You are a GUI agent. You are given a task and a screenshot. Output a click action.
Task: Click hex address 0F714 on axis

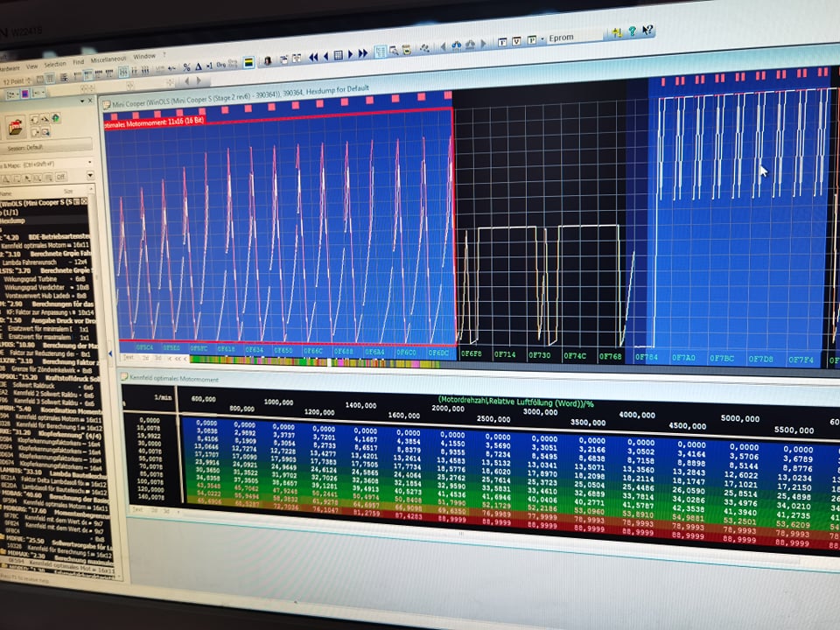[505, 354]
